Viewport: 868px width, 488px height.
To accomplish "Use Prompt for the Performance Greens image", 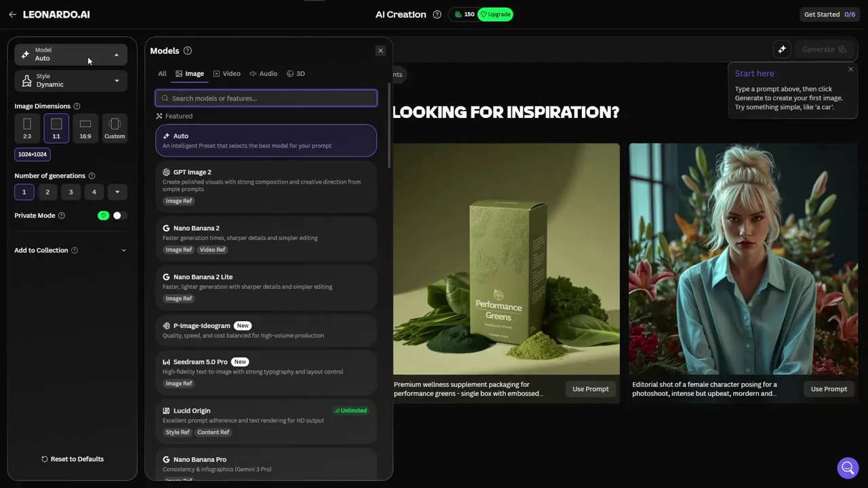I will coord(591,389).
